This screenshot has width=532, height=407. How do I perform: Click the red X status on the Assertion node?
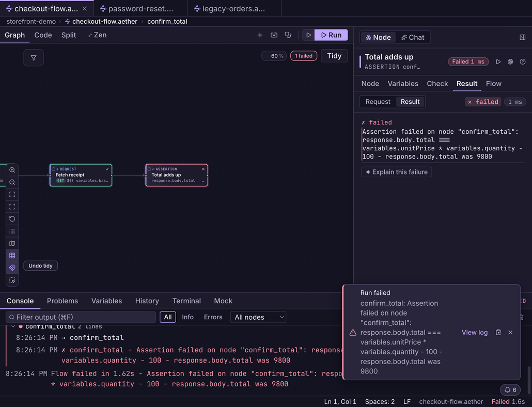[x=203, y=169]
